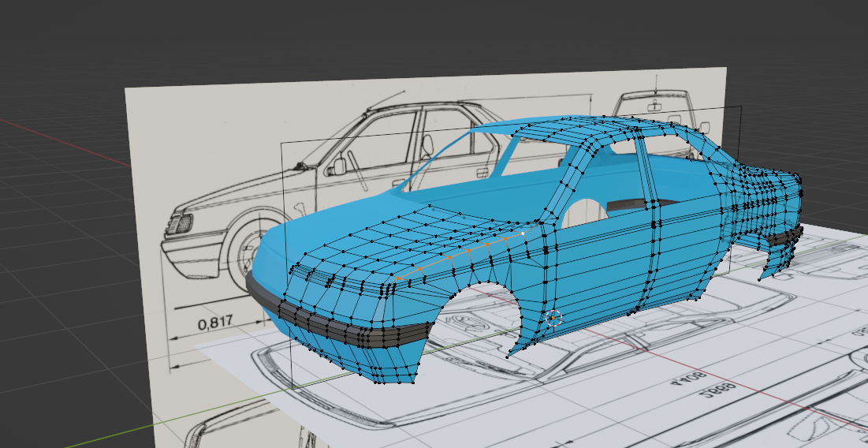Click the side mirror in the side-view blueprint
The image size is (868, 448).
coord(337,166)
